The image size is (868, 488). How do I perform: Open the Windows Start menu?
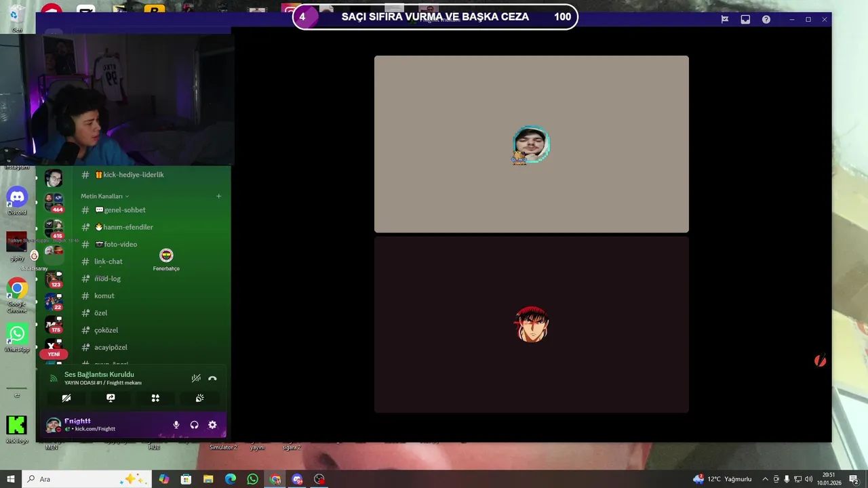click(11, 479)
